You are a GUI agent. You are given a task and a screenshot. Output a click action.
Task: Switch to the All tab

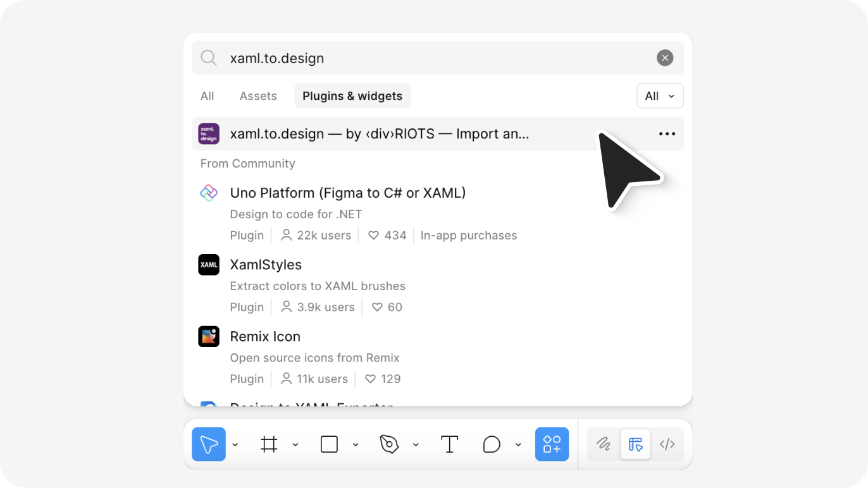coord(207,96)
